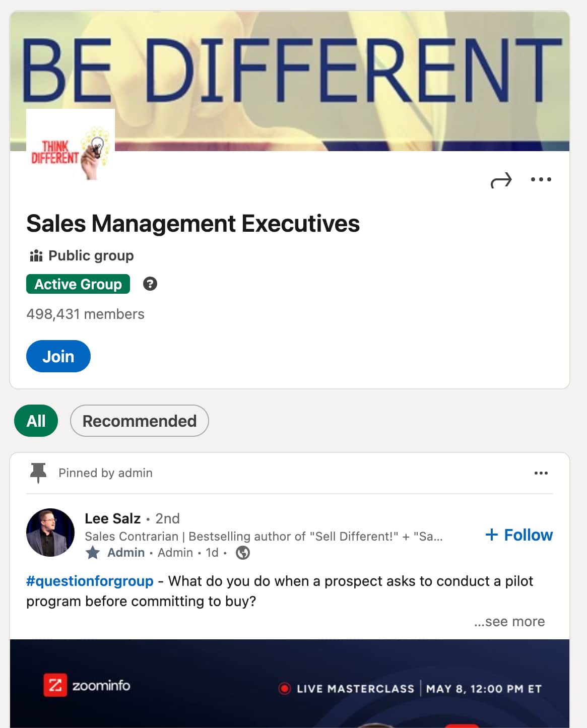This screenshot has height=728, width=587.
Task: Click the pin icon on the pinned post
Action: point(37,473)
